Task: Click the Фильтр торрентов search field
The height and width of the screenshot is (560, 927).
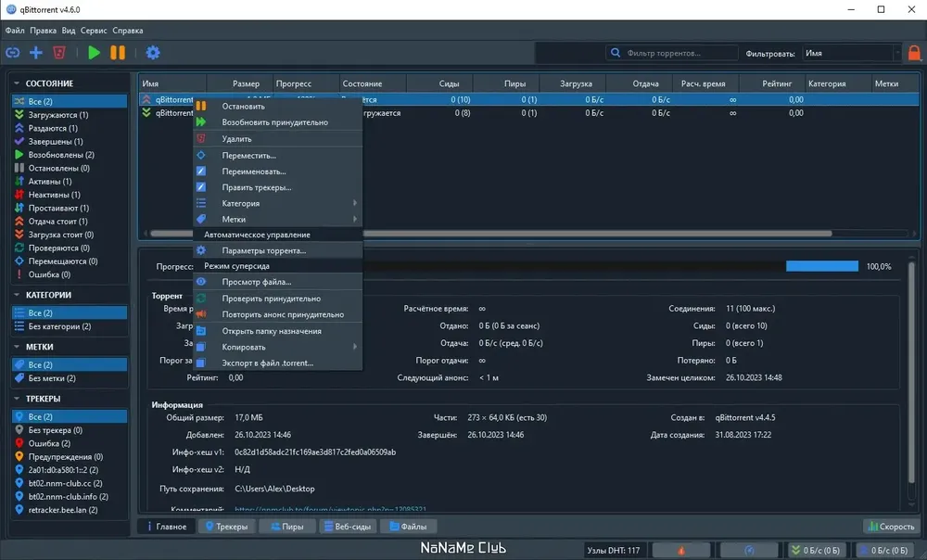Action: 672,53
